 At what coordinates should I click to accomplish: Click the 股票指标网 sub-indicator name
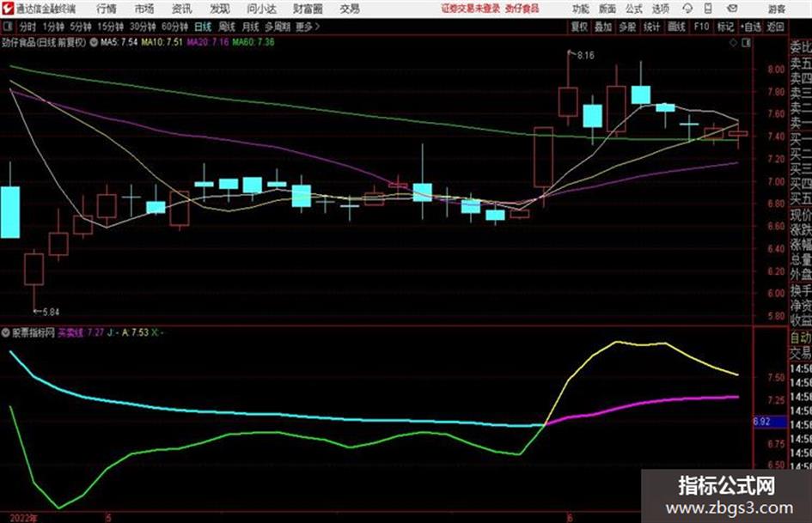pyautogui.click(x=34, y=332)
